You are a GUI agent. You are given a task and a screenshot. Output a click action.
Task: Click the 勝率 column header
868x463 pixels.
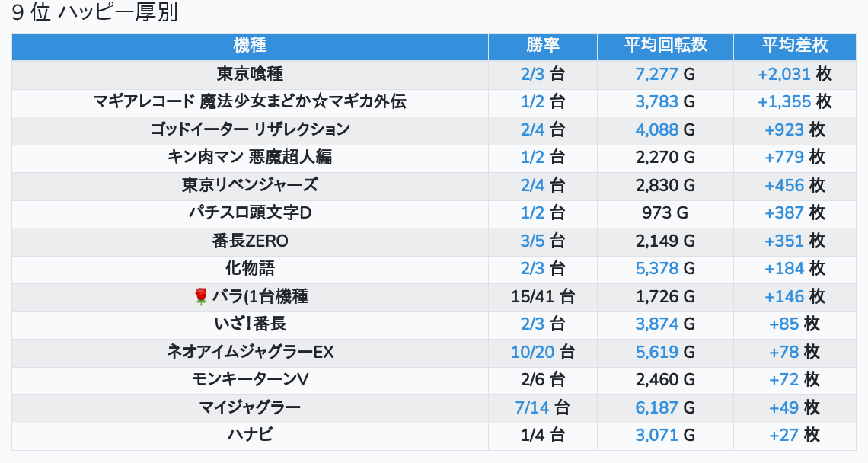point(543,46)
